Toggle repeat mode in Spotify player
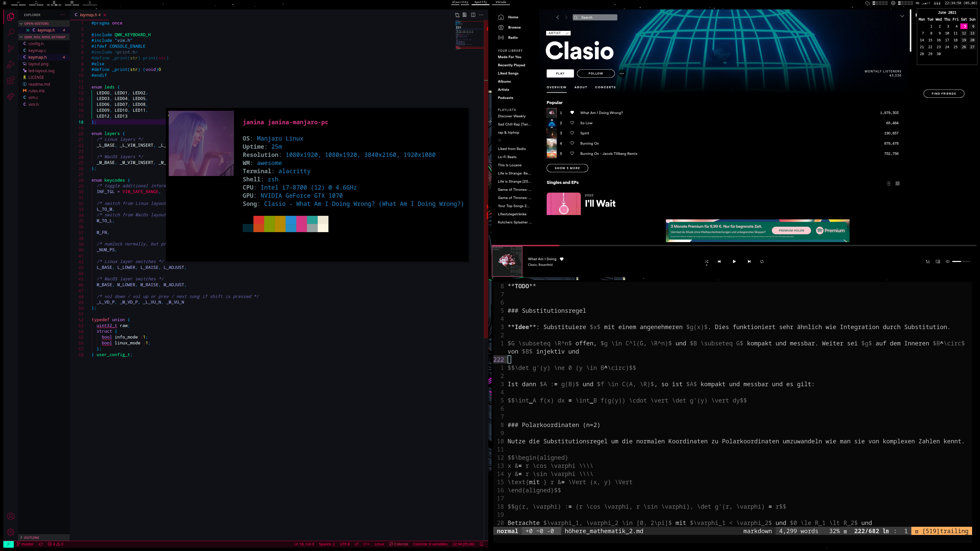Screen dimensions: 980x551 click(762, 262)
